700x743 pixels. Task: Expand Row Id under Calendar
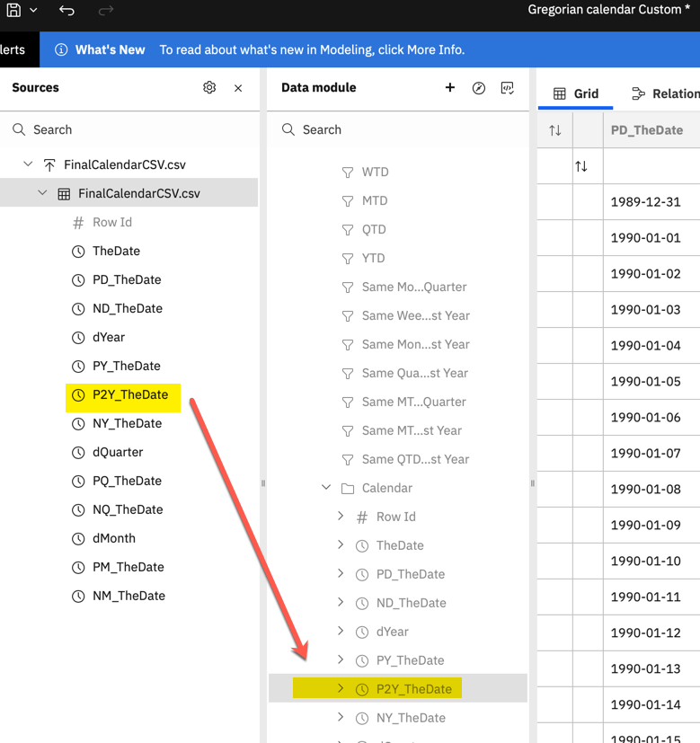pos(341,516)
